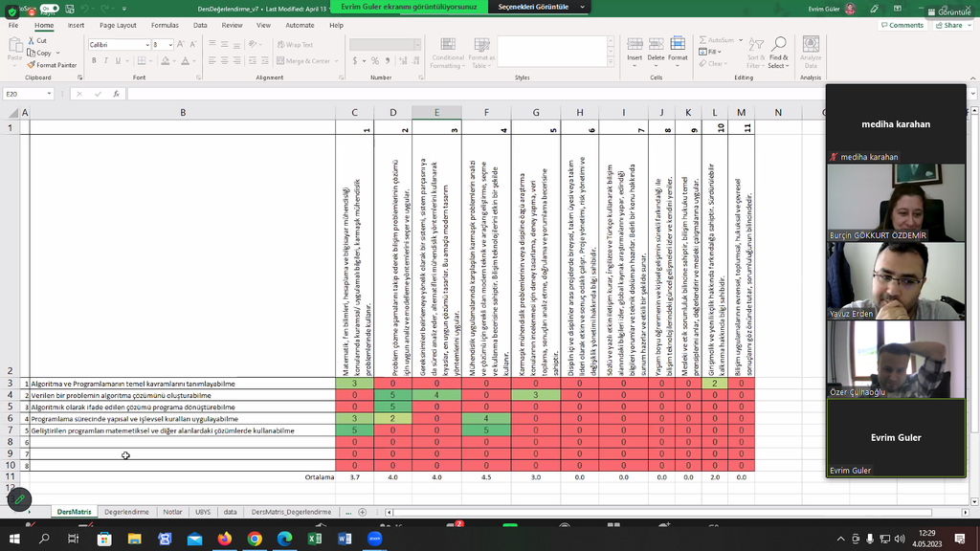Viewport: 980px width, 551px height.
Task: Select cell C3 with value 3
Action: tap(354, 384)
